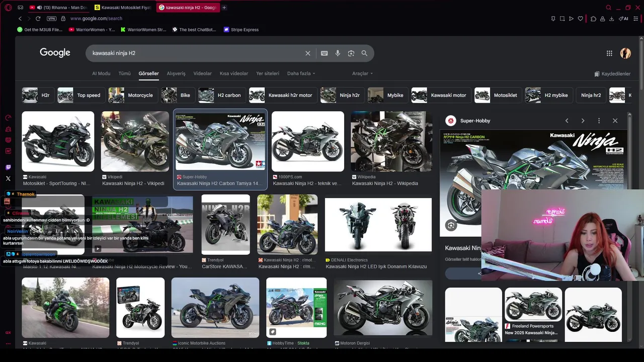Switch to Kısa videolar tab
Screen dimensions: 644x362
click(234, 73)
